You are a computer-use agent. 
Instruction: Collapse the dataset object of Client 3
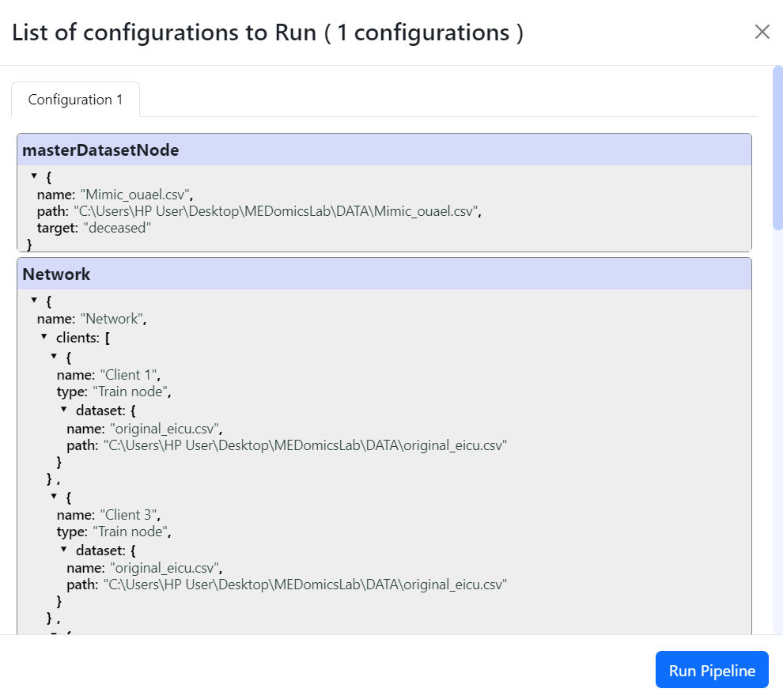click(x=64, y=549)
